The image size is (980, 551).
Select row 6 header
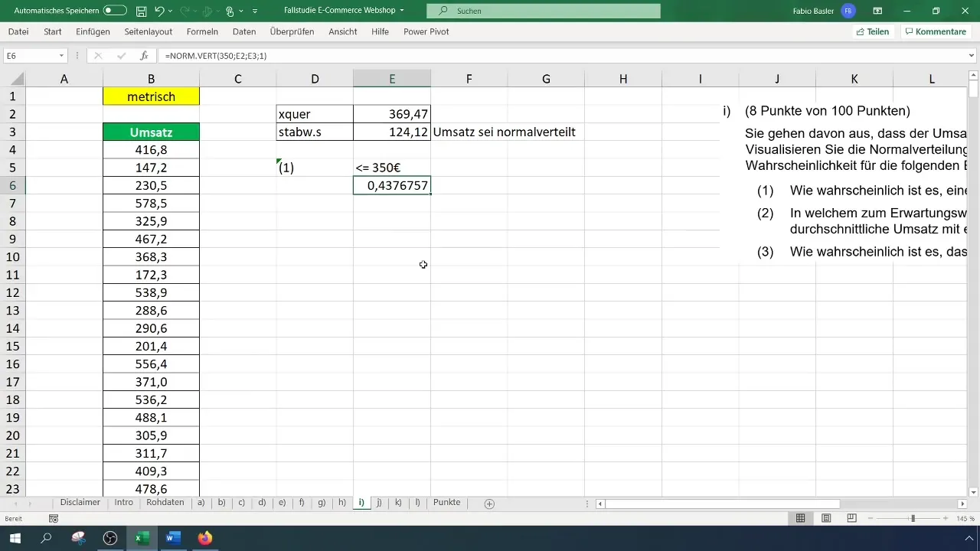(12, 186)
